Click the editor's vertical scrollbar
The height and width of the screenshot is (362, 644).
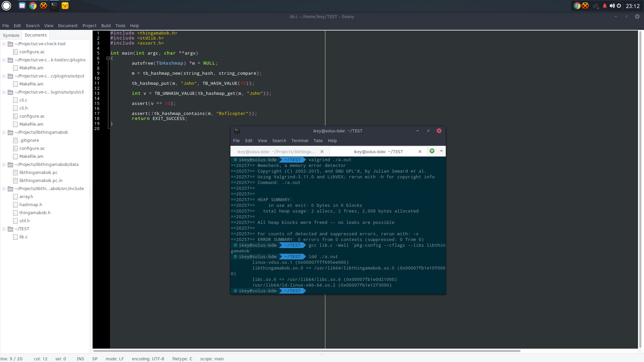pos(640,189)
